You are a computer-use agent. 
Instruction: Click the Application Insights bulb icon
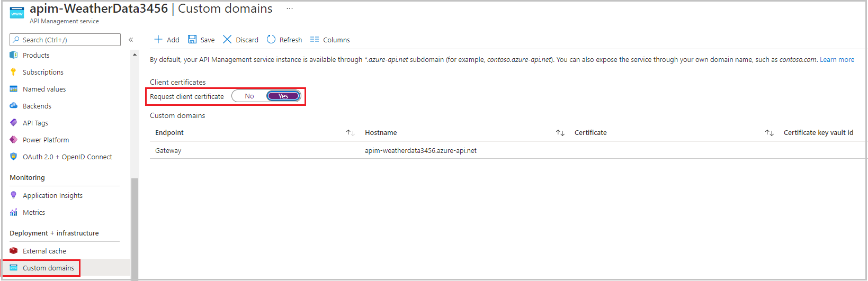pyautogui.click(x=14, y=195)
